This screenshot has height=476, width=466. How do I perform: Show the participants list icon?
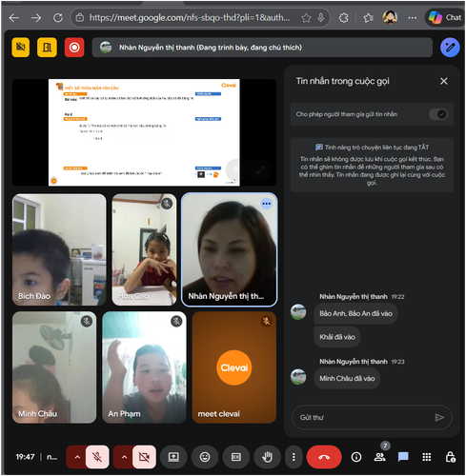coord(379,457)
